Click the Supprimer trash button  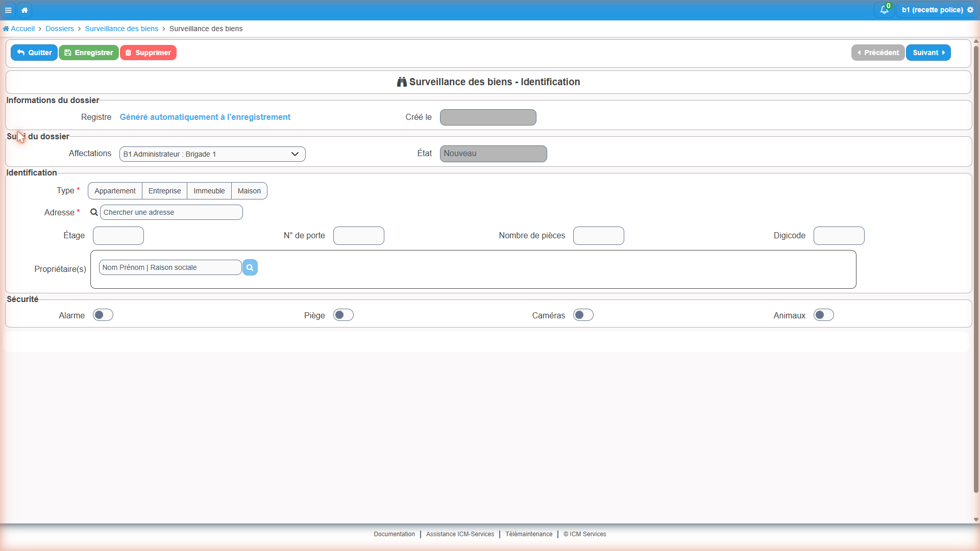tap(148, 53)
